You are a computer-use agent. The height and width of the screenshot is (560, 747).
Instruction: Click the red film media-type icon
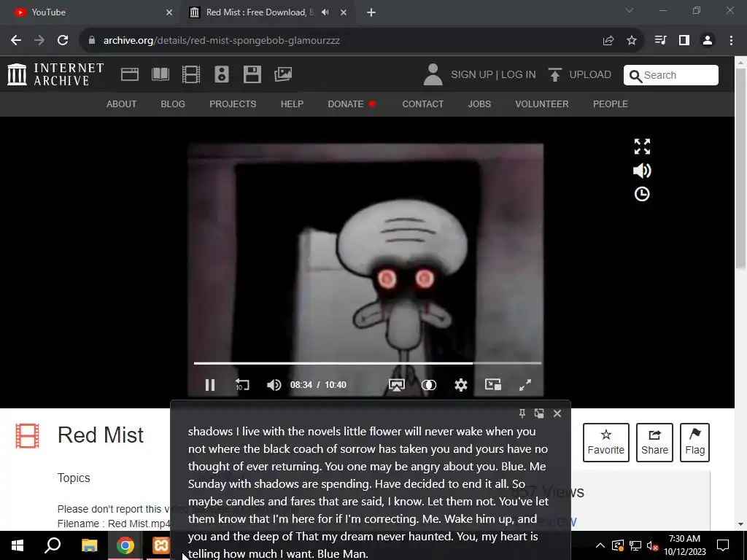point(27,436)
